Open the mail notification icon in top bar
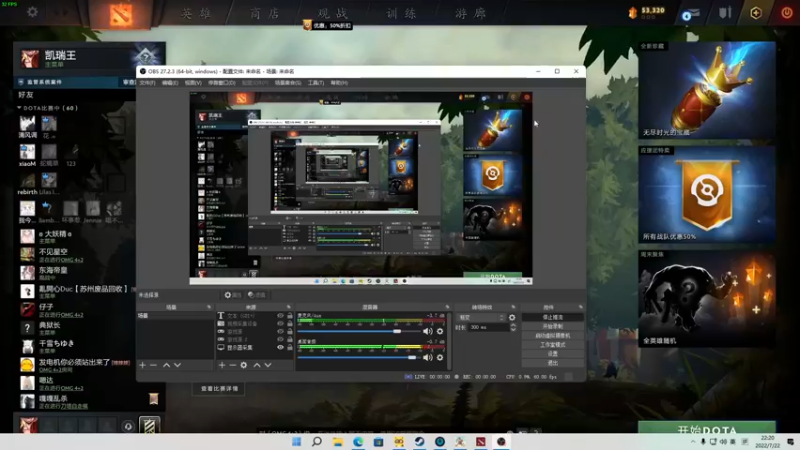Screen dimensions: 800x450 coord(690,14)
